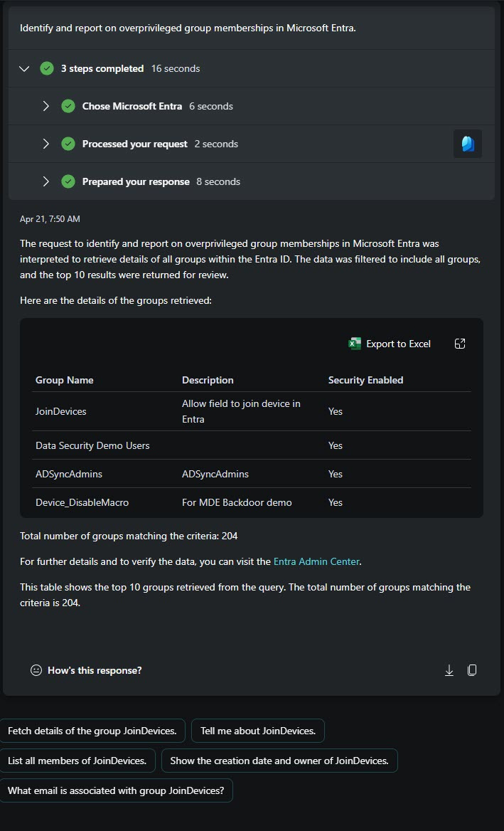Click the feedback smiley face icon

(36, 670)
